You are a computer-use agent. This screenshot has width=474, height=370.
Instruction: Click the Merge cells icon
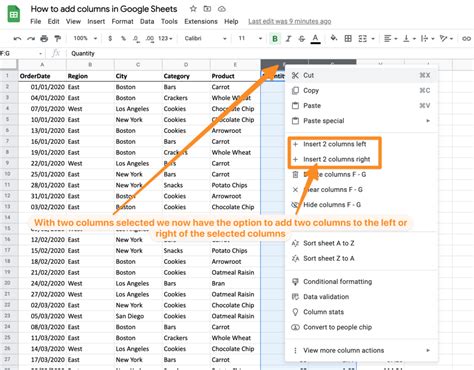[362, 39]
